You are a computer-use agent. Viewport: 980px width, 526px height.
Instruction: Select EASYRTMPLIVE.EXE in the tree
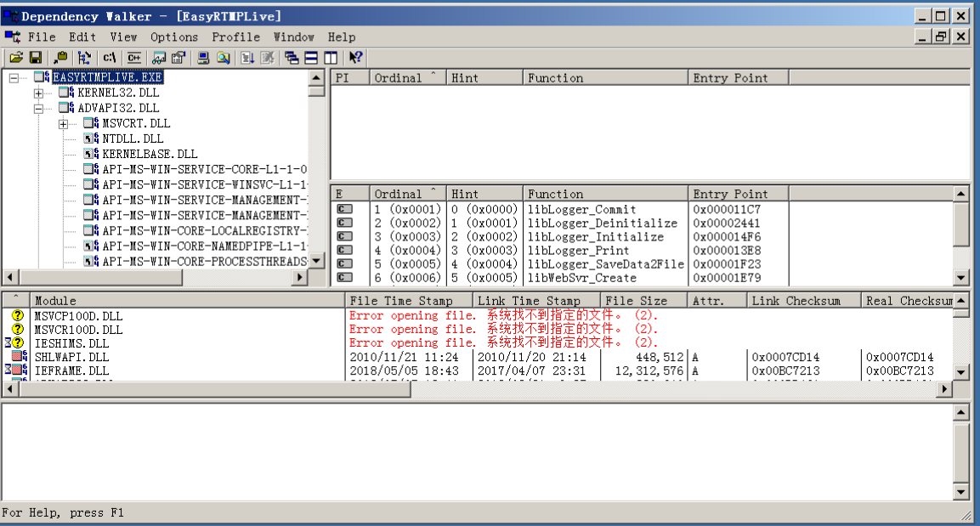(x=107, y=77)
